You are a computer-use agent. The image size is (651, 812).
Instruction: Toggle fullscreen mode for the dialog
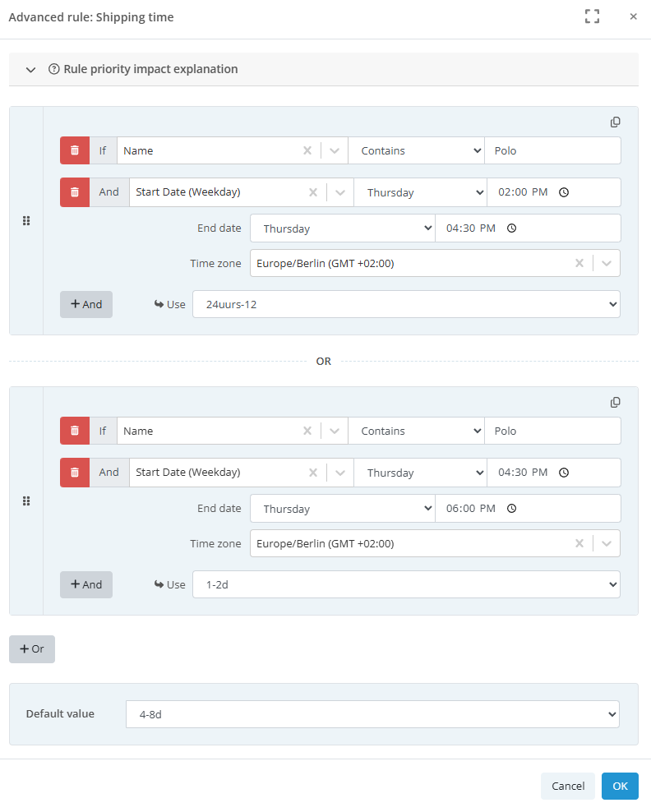[592, 16]
